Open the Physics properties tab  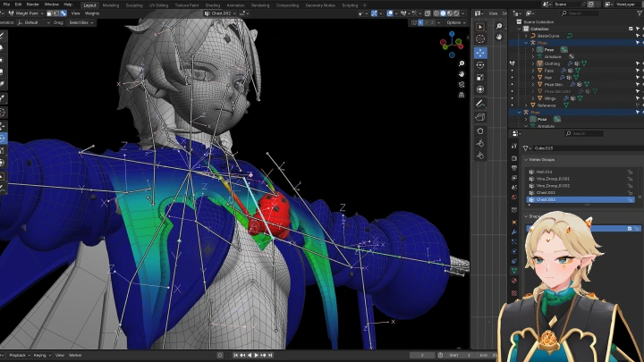coord(514,251)
